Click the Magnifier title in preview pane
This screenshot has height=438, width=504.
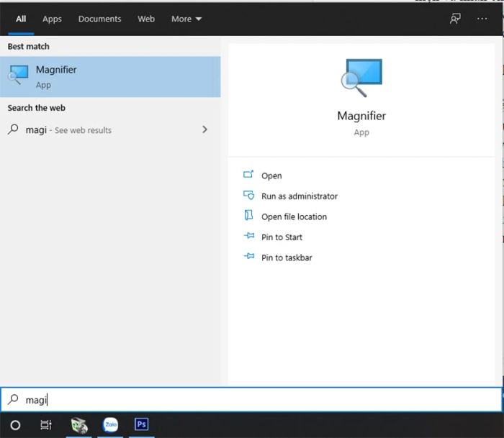click(361, 116)
